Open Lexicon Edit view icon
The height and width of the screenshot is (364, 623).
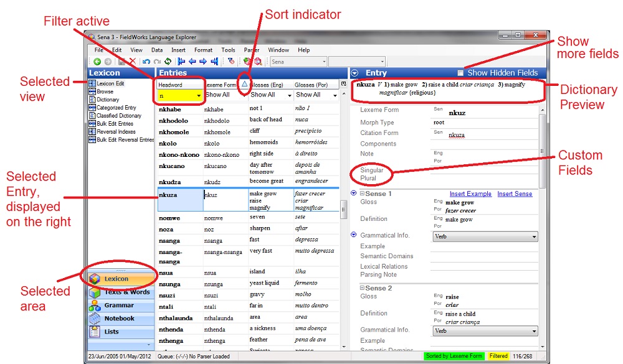pyautogui.click(x=92, y=83)
